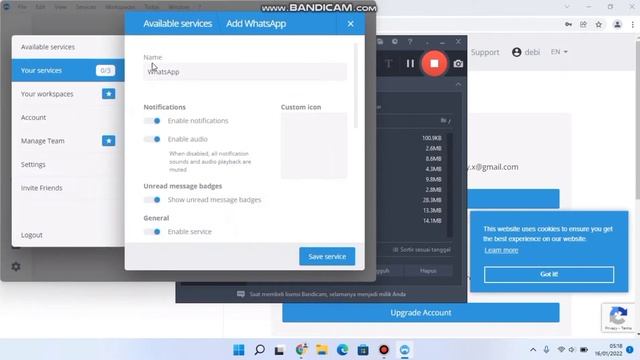640x360 pixels.
Task: Pause the Bandicam recording
Action: (410, 63)
